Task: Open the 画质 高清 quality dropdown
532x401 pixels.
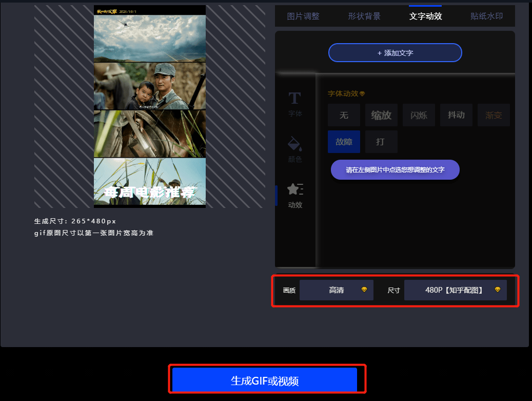Action: click(336, 290)
